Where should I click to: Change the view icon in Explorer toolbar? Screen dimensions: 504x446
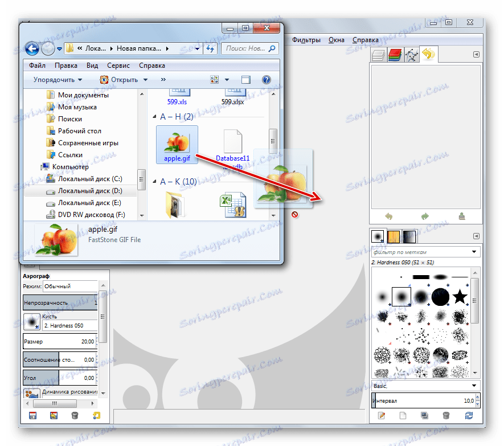coord(214,79)
